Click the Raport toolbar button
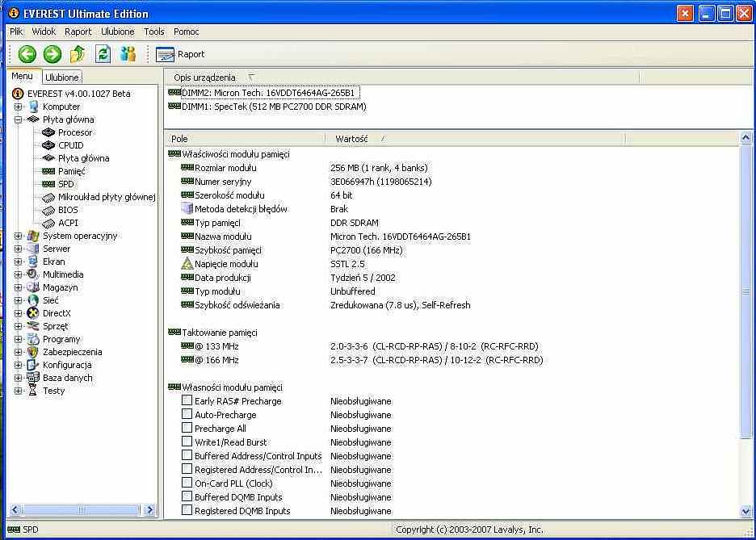The height and width of the screenshot is (540, 756). click(x=180, y=54)
